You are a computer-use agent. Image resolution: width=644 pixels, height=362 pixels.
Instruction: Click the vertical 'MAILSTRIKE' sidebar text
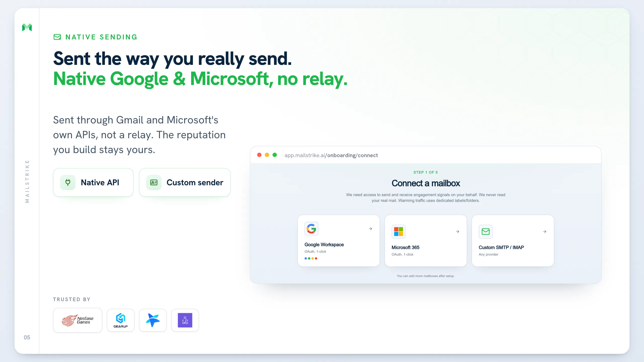(27, 182)
